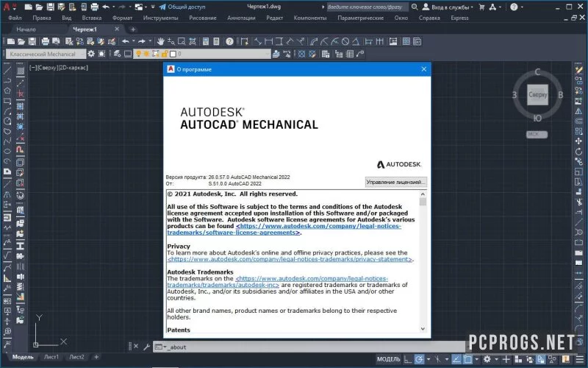
Task: Open the privacy-statement link
Action: [290, 259]
